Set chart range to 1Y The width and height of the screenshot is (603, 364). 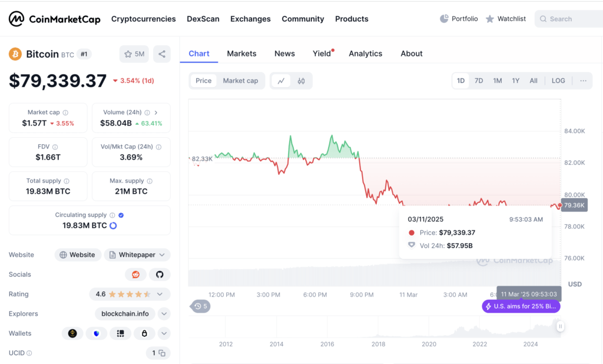tap(516, 81)
